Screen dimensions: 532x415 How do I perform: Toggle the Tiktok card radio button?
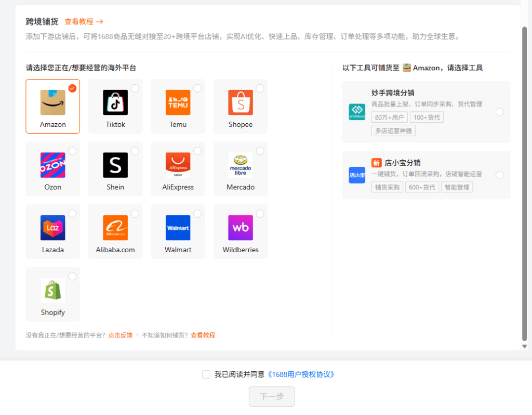135,88
